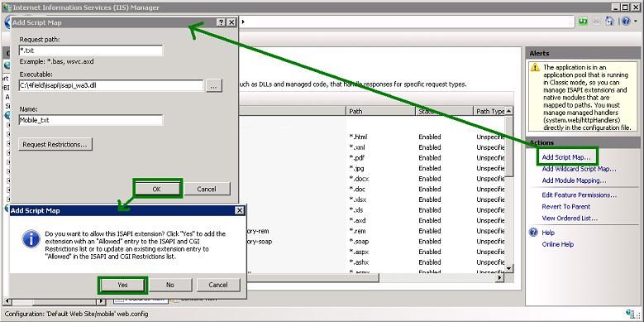This screenshot has height=322, width=644.
Task: Open Request Restrictions settings
Action: [55, 144]
